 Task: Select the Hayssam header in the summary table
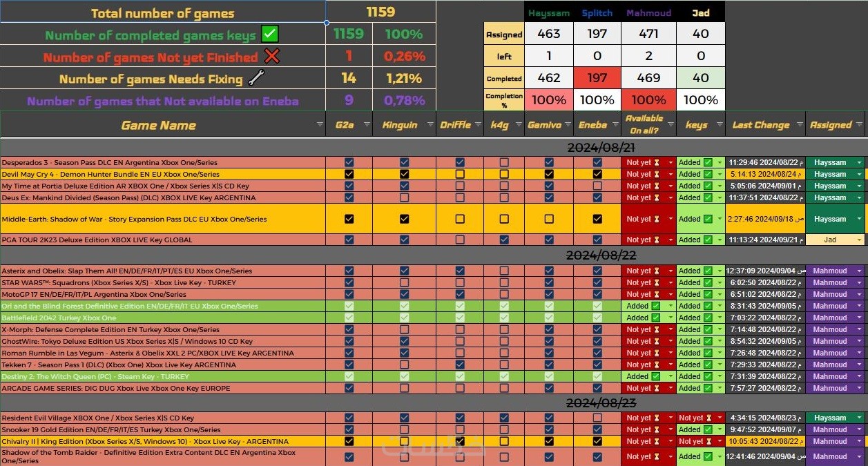[549, 12]
